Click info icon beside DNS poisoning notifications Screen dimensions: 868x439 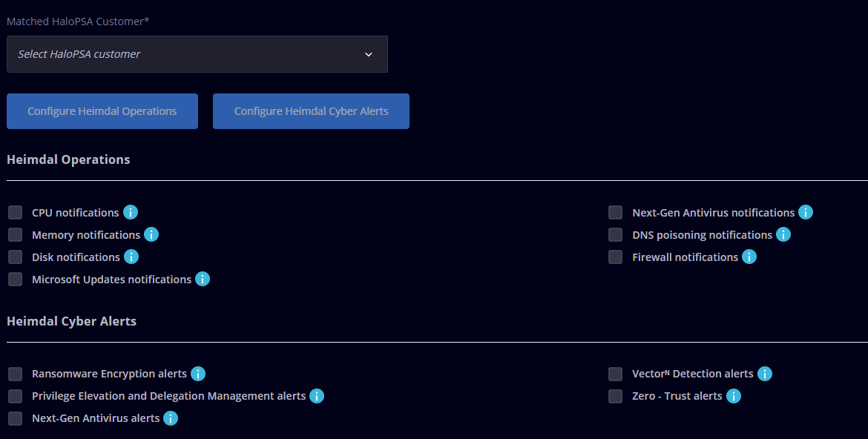click(783, 234)
